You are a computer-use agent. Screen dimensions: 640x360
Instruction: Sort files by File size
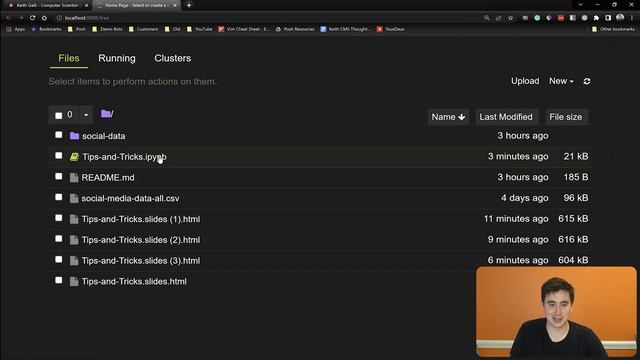pyautogui.click(x=566, y=117)
